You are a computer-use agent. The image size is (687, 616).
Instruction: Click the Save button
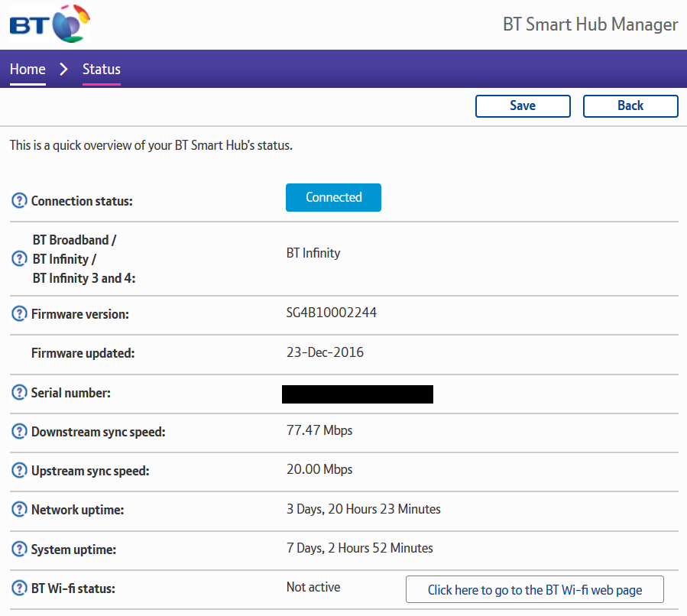(x=523, y=106)
